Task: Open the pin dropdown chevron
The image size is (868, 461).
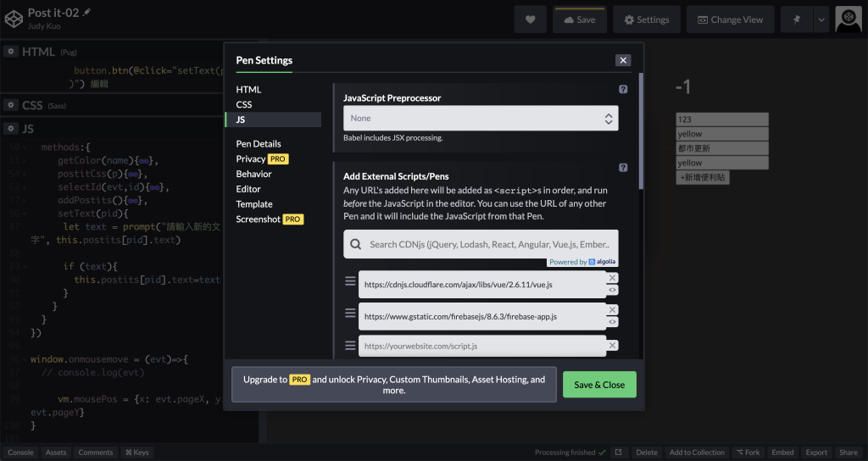Action: (x=821, y=20)
